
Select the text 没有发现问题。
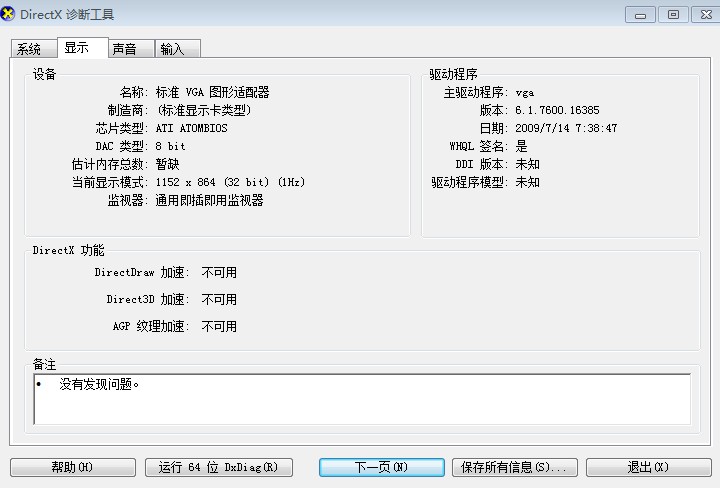[x=99, y=384]
